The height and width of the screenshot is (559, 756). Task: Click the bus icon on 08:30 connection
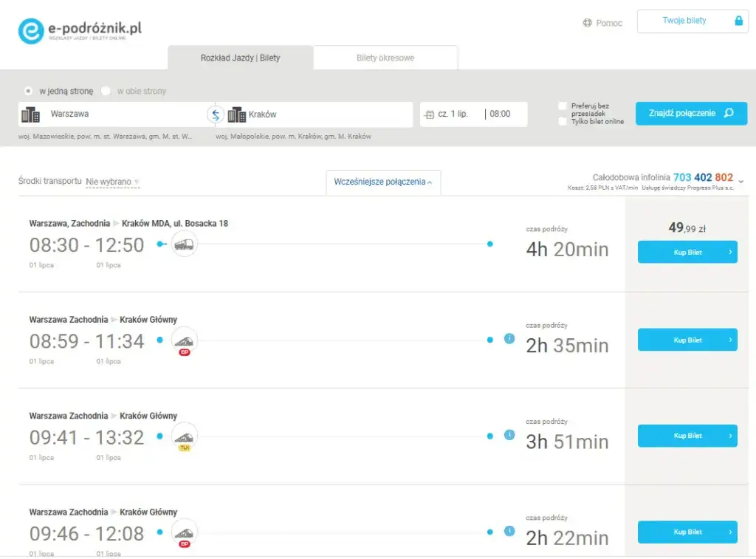[x=185, y=244]
